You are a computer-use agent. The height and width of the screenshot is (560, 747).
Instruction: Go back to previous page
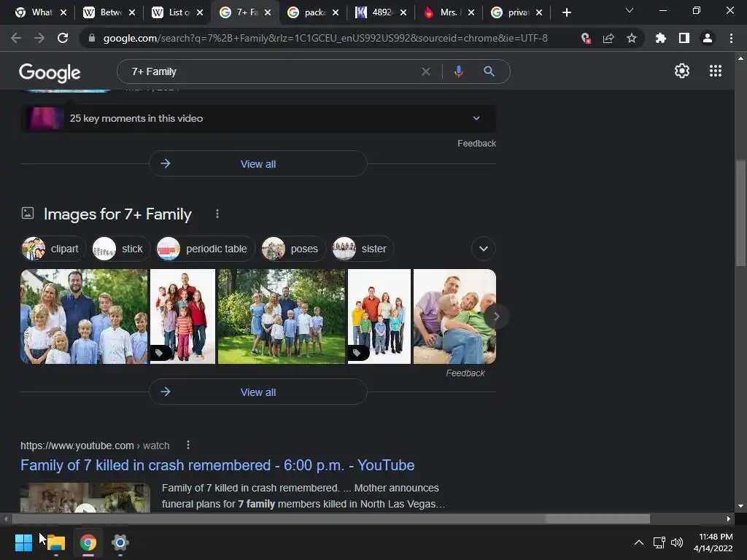coord(16,38)
